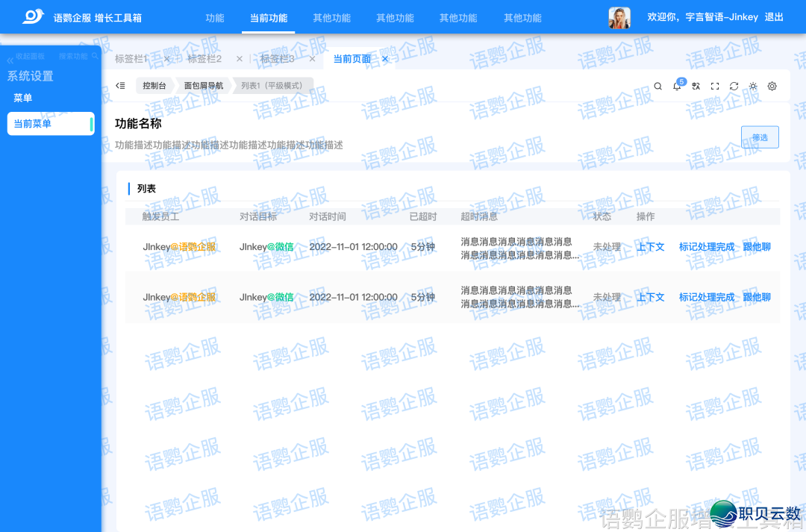Click the 筛选 filter button
Image resolution: width=806 pixels, height=532 pixels.
pyautogui.click(x=760, y=137)
